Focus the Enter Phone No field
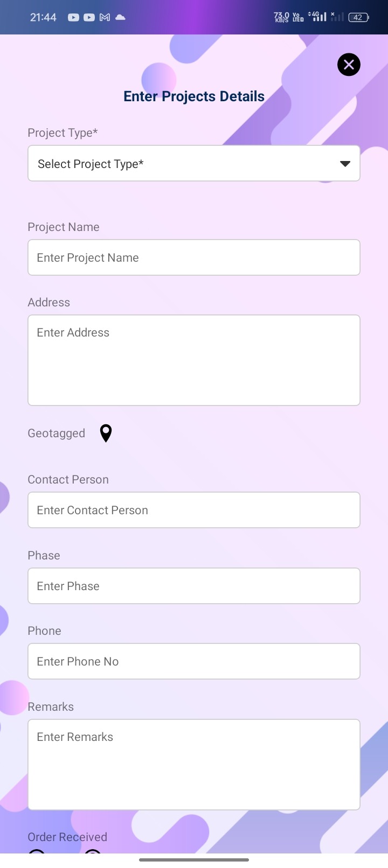The image size is (388, 868). pos(194,661)
